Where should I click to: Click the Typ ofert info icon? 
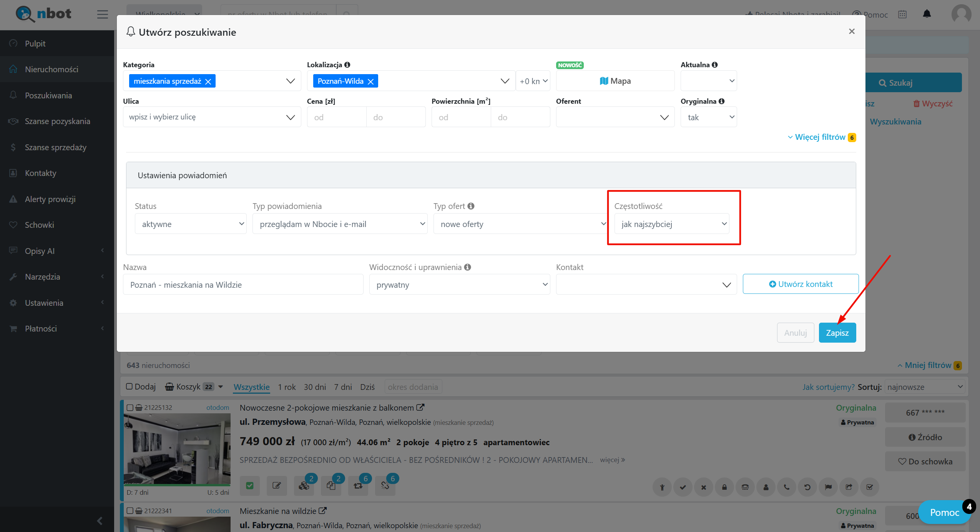click(x=471, y=206)
